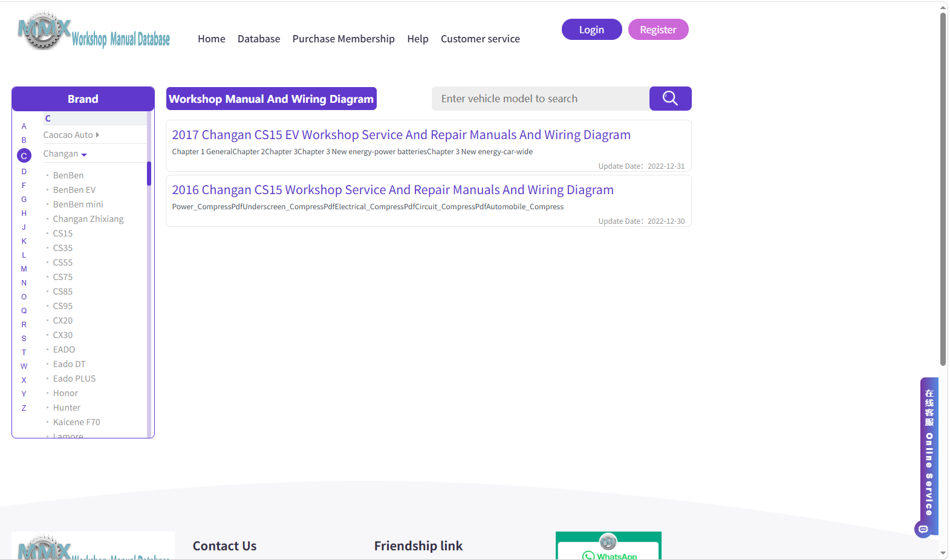This screenshot has height=560, width=950.
Task: Select letter G in brand index
Action: point(24,200)
